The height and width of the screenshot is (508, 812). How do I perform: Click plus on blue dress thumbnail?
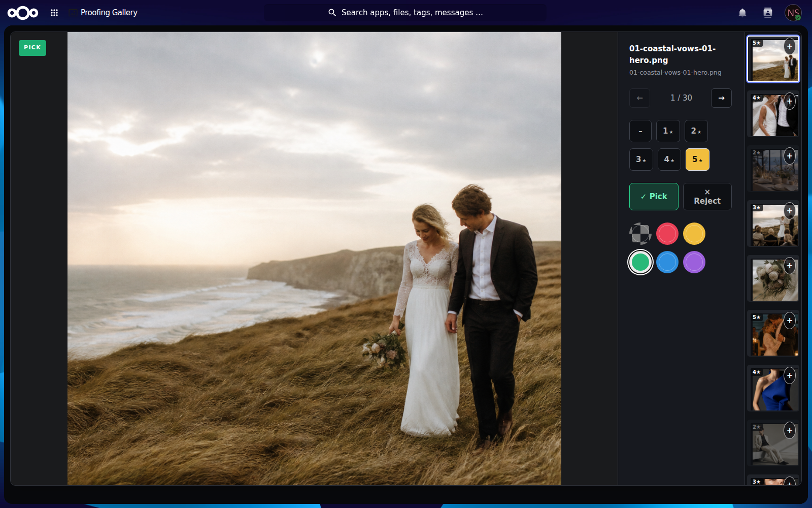[x=790, y=375]
